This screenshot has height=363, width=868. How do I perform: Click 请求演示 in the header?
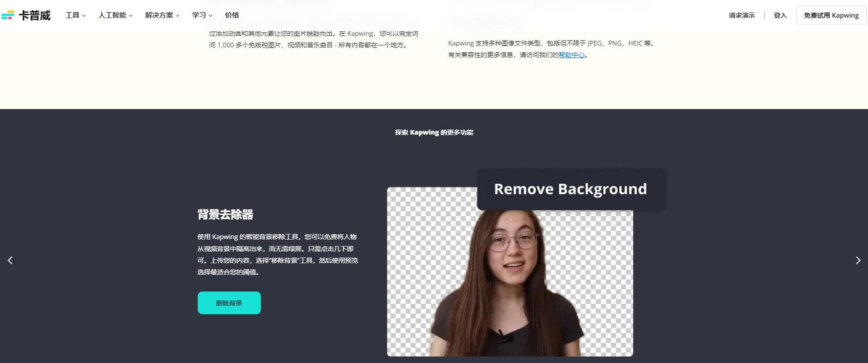tap(742, 15)
